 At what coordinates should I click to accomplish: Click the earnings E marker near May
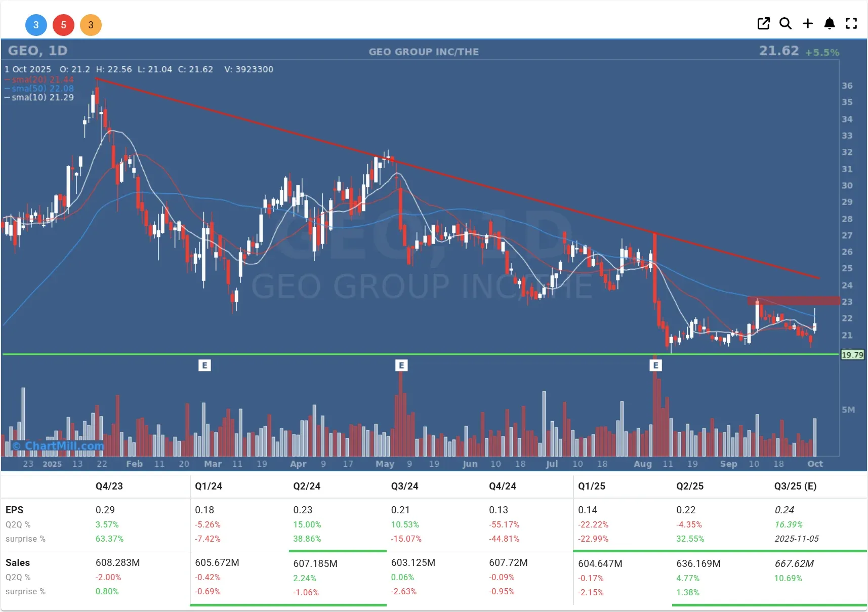(401, 365)
